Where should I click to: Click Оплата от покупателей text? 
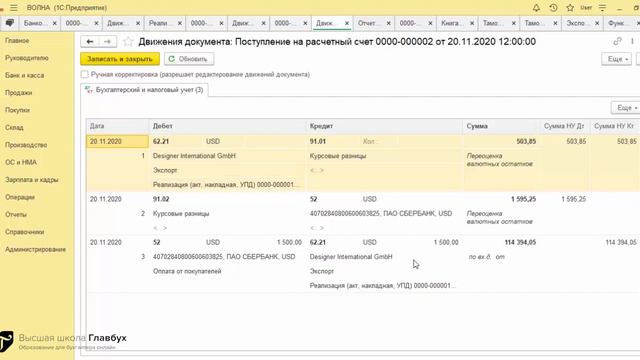(187, 271)
